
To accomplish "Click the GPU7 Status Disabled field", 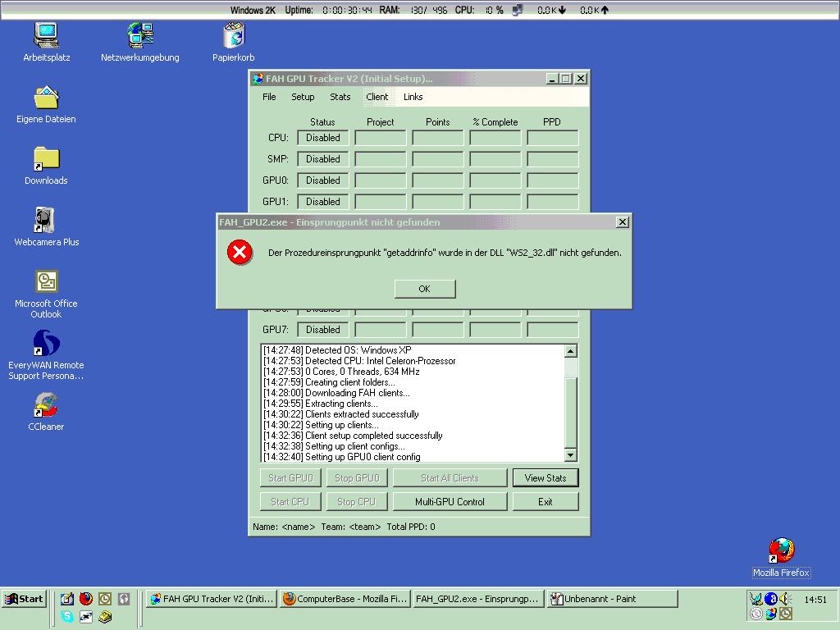I will (x=323, y=330).
